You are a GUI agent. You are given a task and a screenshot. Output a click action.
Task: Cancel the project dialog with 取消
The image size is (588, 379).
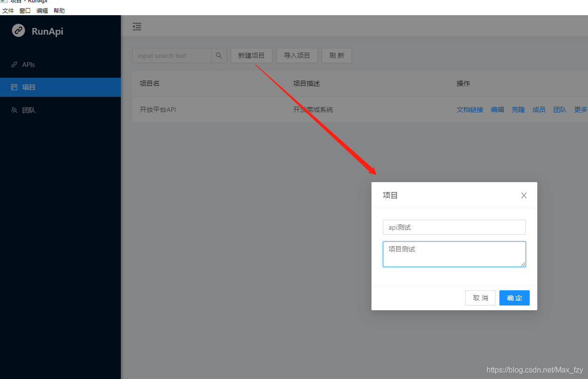point(480,297)
